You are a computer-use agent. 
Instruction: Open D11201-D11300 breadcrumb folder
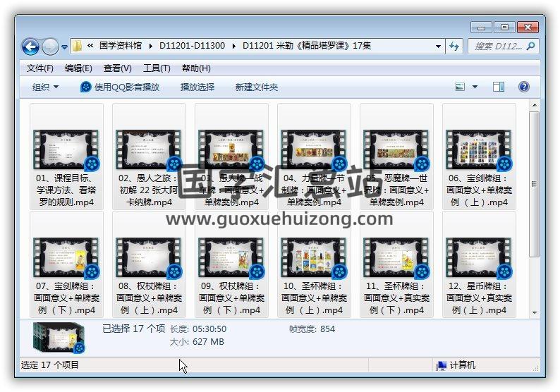(192, 46)
